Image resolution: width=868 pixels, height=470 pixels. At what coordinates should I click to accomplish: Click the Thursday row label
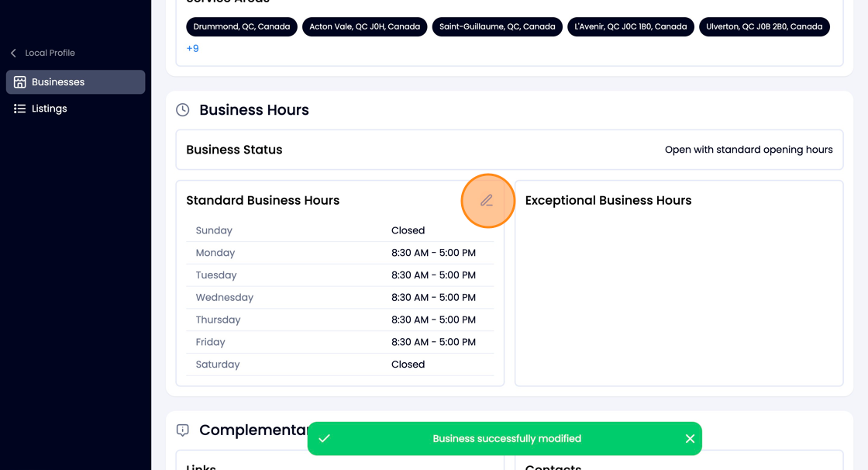218,320
